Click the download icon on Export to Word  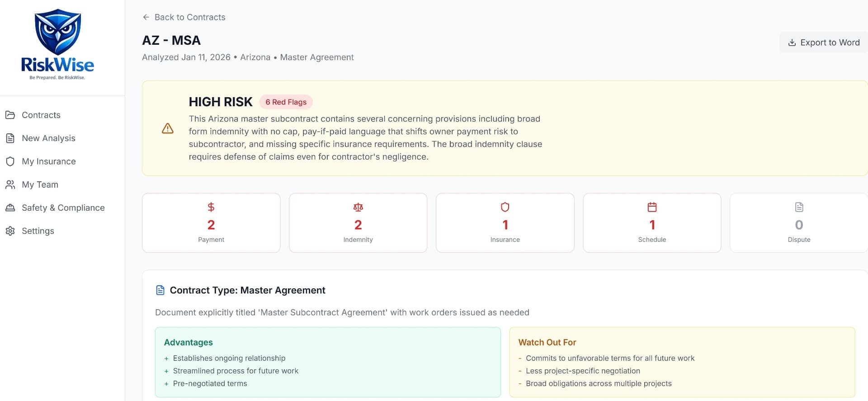792,42
